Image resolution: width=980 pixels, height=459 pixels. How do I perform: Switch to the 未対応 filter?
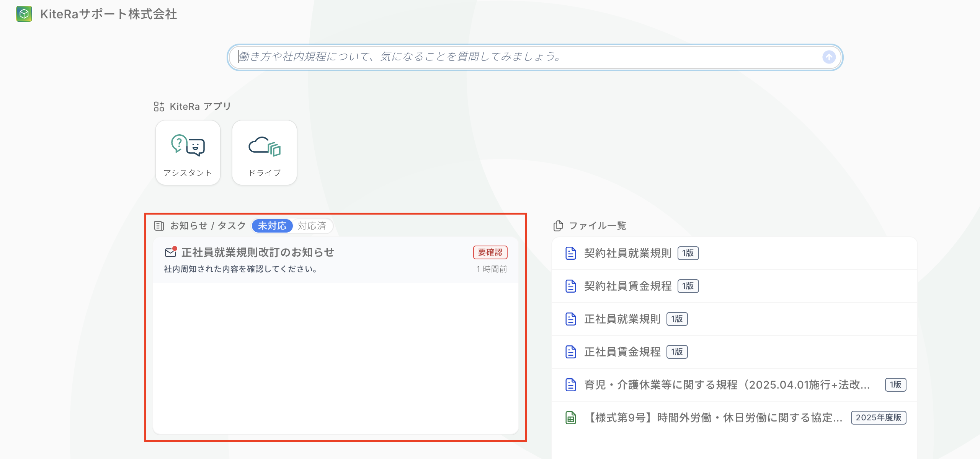[272, 226]
